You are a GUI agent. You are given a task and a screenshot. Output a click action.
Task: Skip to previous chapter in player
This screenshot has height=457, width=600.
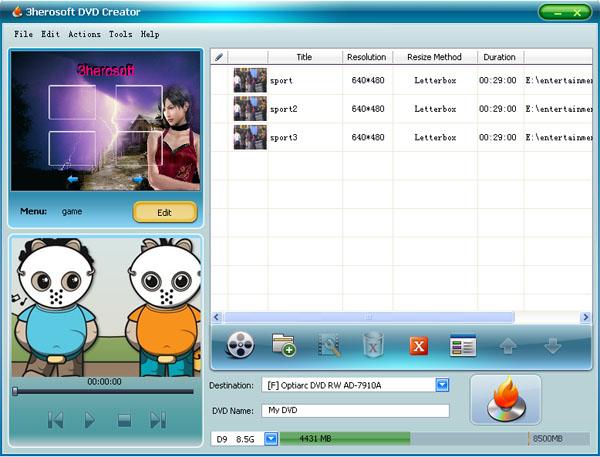[x=56, y=420]
